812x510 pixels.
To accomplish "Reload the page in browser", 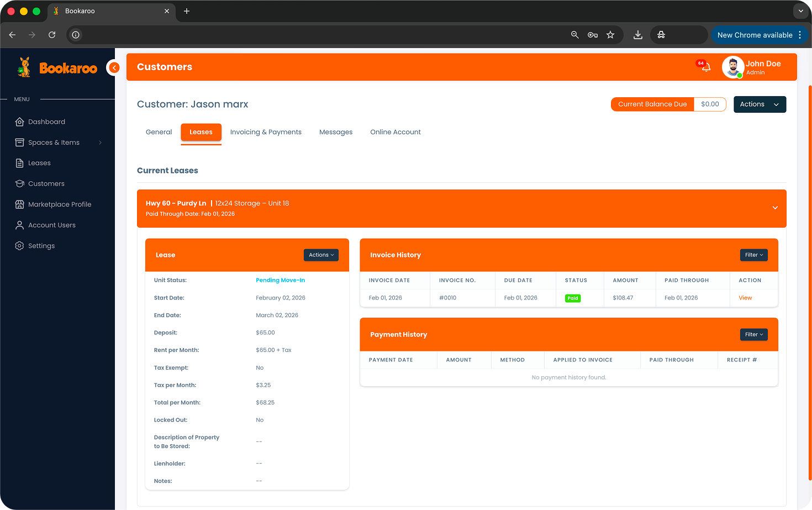I will pos(52,35).
